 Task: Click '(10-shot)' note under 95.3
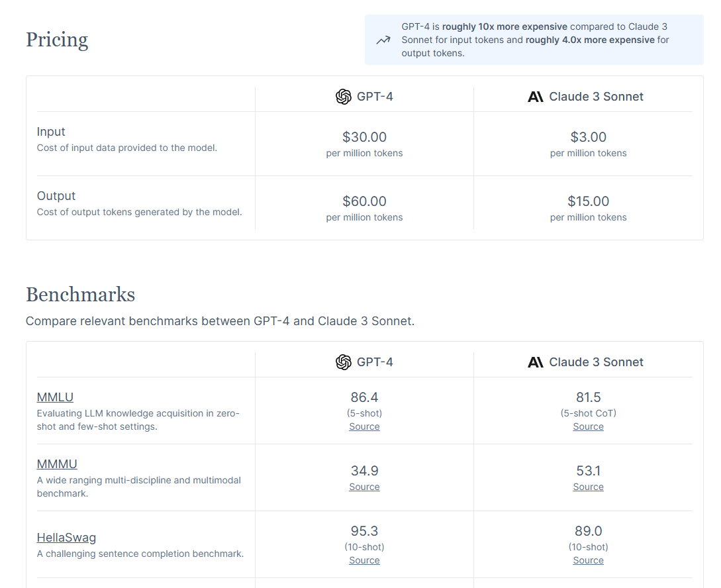click(364, 547)
